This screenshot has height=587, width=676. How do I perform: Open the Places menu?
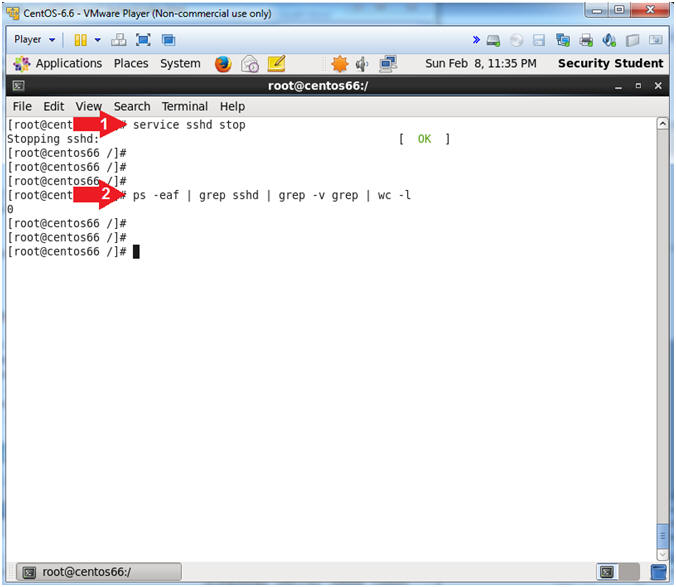click(x=131, y=64)
